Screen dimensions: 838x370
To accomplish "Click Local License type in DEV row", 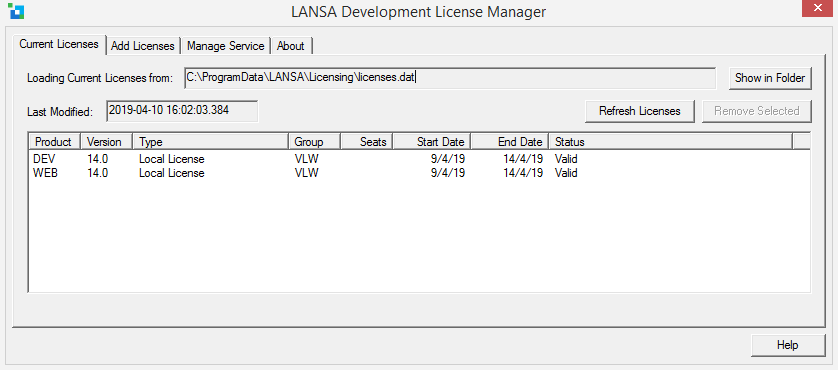I will coord(172,159).
